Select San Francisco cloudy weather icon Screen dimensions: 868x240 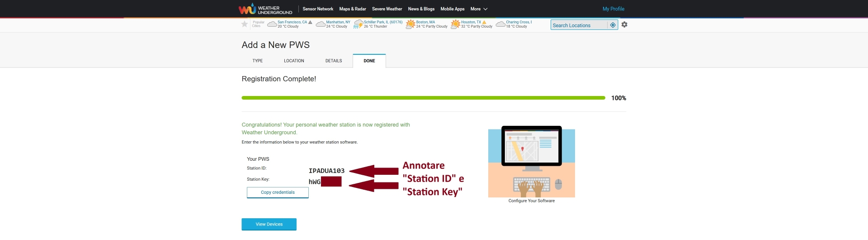272,24
